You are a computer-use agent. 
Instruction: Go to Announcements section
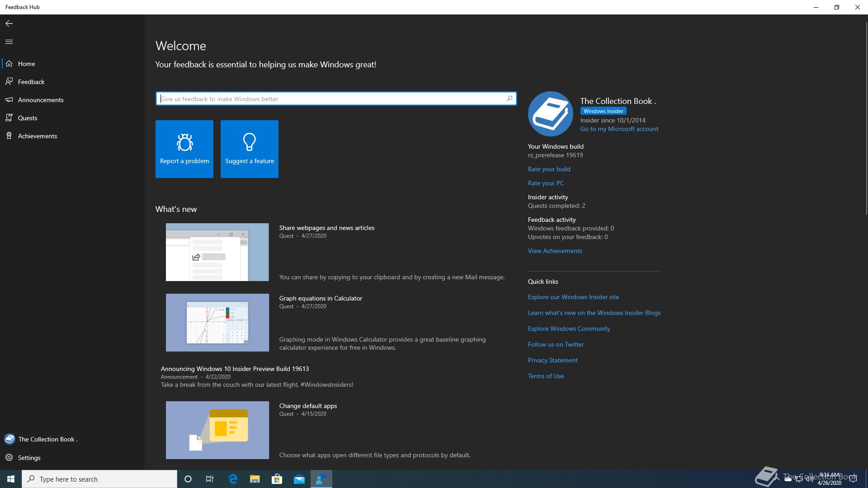tap(72, 100)
